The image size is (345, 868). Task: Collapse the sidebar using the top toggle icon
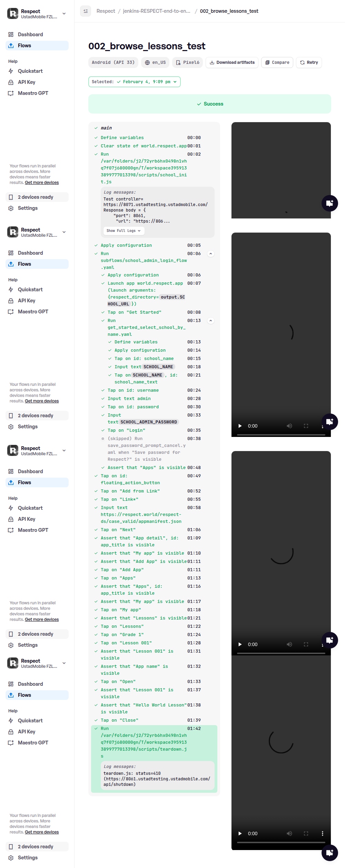click(86, 11)
